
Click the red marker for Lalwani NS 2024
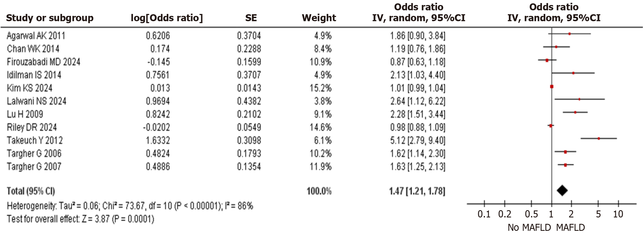point(579,99)
